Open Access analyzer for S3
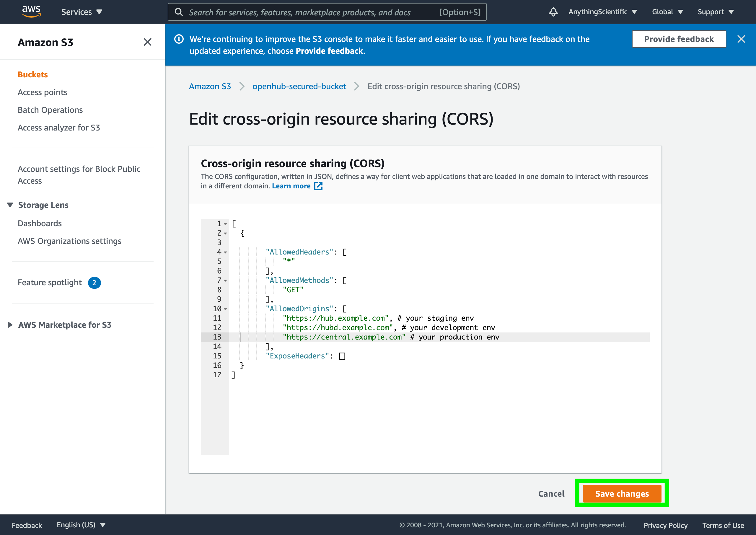This screenshot has width=756, height=535. (59, 128)
